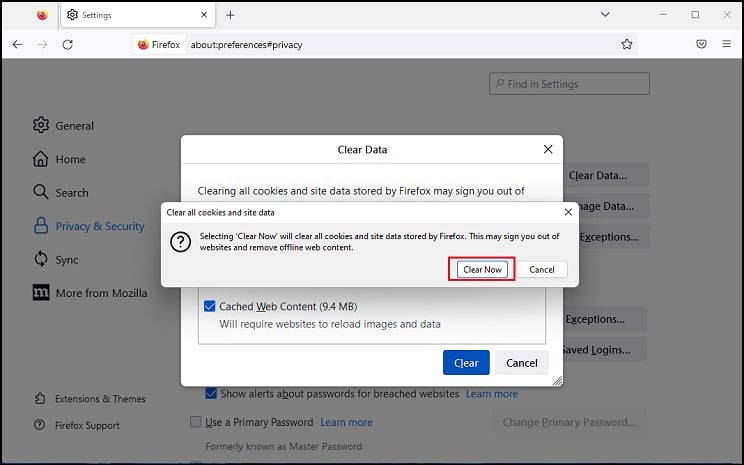744x465 pixels.
Task: Go back with the back arrow
Action: click(x=18, y=44)
